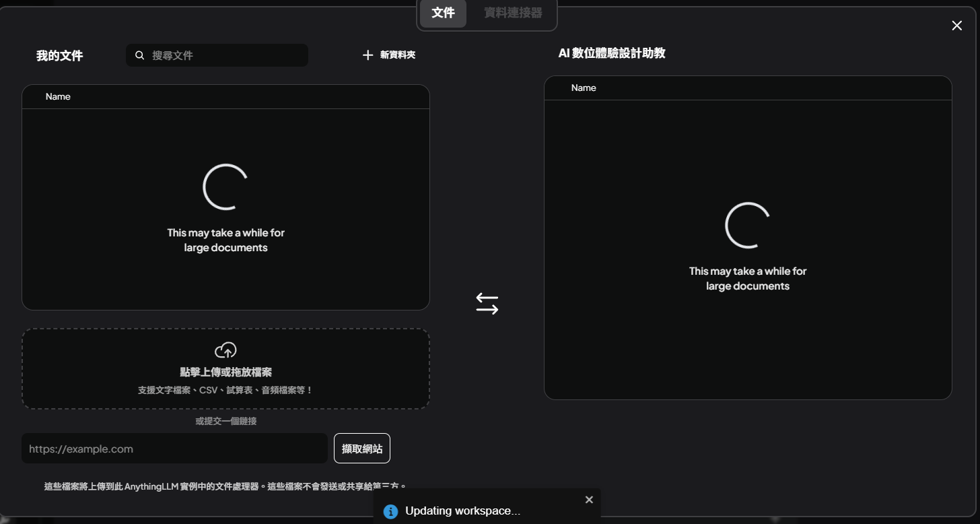This screenshot has height=524, width=980.
Task: Click the loading spinner in workspace panel
Action: 747,225
